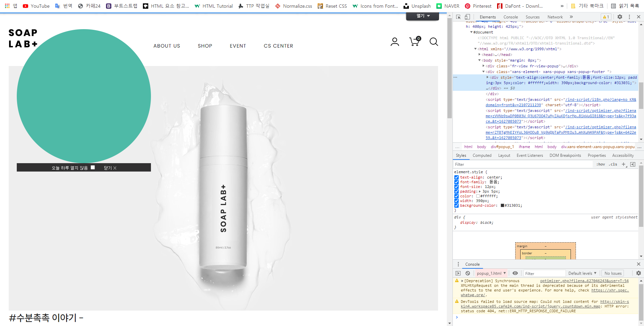Click the warnings count badge
This screenshot has width=644, height=326.
[x=606, y=17]
